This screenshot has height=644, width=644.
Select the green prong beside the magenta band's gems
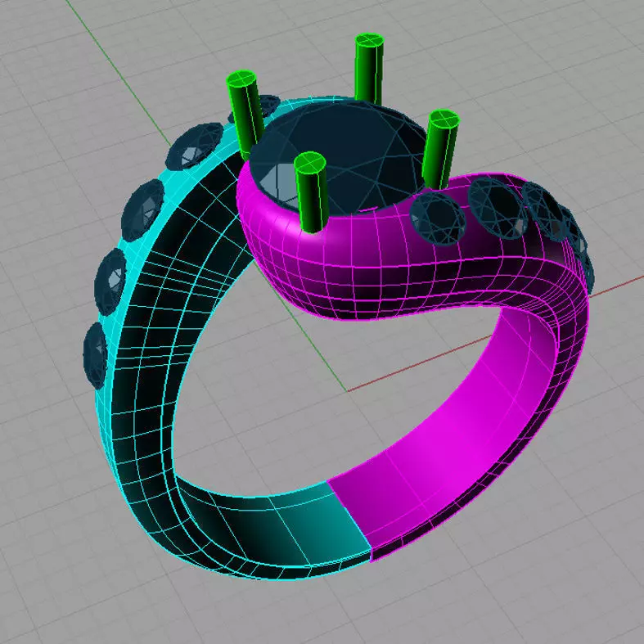pyautogui.click(x=440, y=149)
